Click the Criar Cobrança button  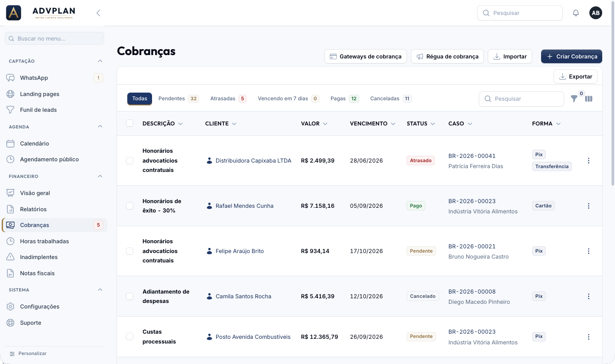pyautogui.click(x=571, y=56)
